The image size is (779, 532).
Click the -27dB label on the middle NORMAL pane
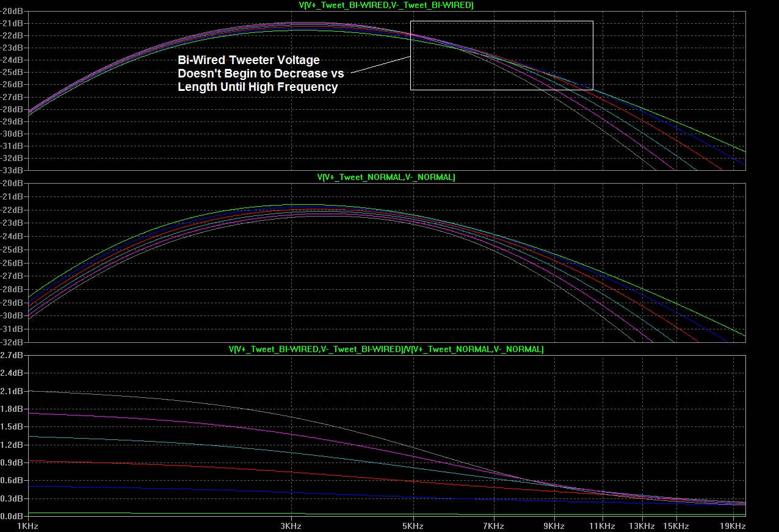(x=12, y=276)
